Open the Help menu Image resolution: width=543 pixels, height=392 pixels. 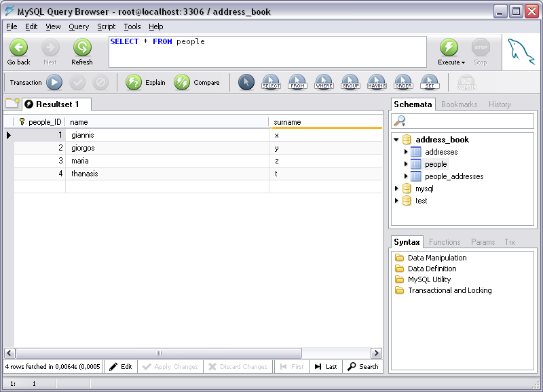pos(156,26)
